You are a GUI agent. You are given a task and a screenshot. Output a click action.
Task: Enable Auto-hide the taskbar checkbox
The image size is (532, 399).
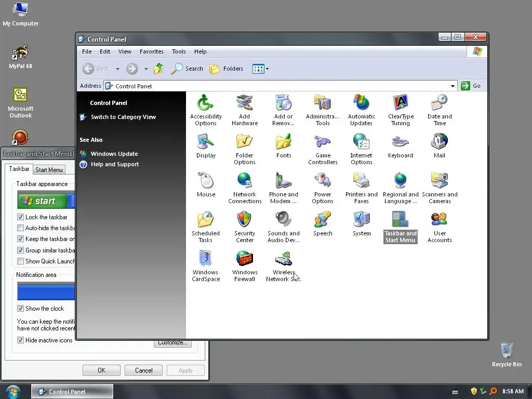[x=20, y=228]
